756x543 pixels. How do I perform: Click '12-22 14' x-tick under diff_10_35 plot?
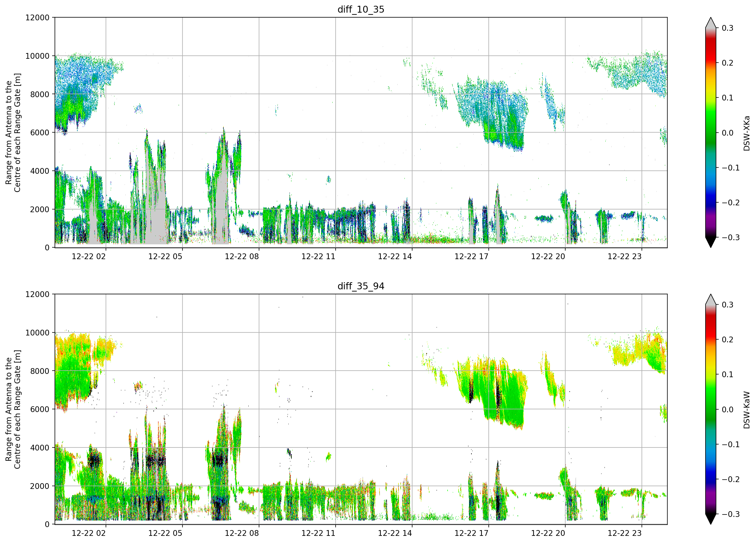(x=395, y=256)
